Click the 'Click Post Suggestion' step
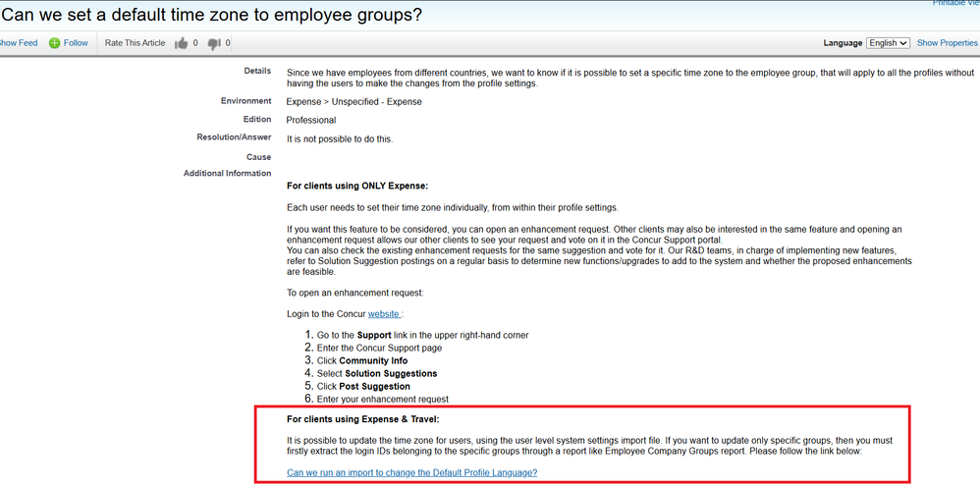 click(x=363, y=386)
